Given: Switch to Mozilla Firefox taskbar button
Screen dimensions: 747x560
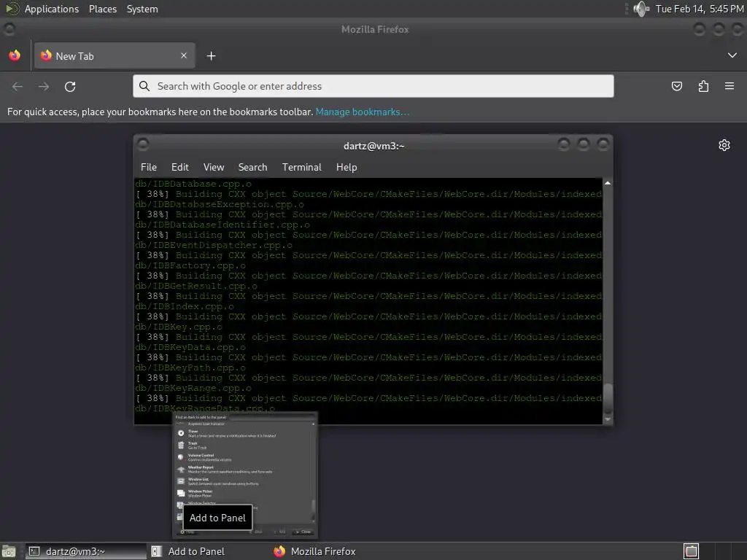Looking at the screenshot, I should point(330,551).
